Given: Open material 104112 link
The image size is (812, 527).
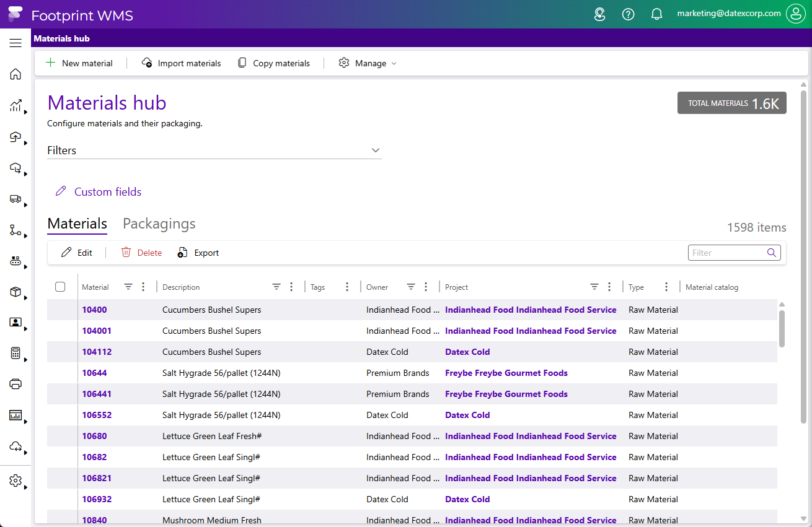Looking at the screenshot, I should point(97,352).
